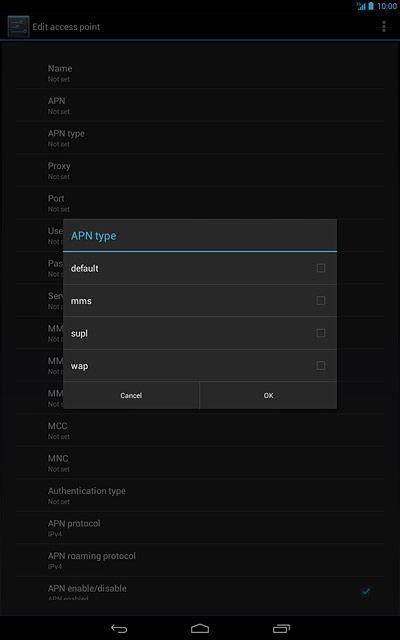Tap the signal strength status icon

tap(361, 6)
